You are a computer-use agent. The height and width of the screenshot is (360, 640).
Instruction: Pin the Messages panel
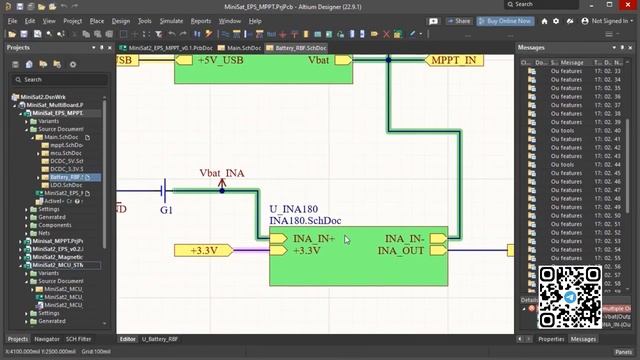pyautogui.click(x=622, y=48)
